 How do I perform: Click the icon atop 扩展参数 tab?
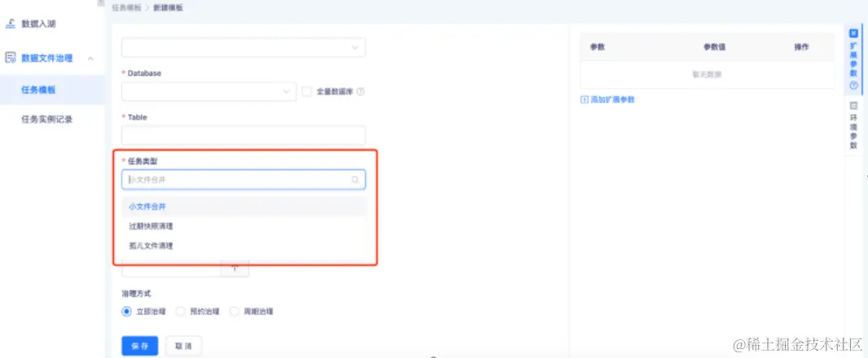tap(853, 33)
